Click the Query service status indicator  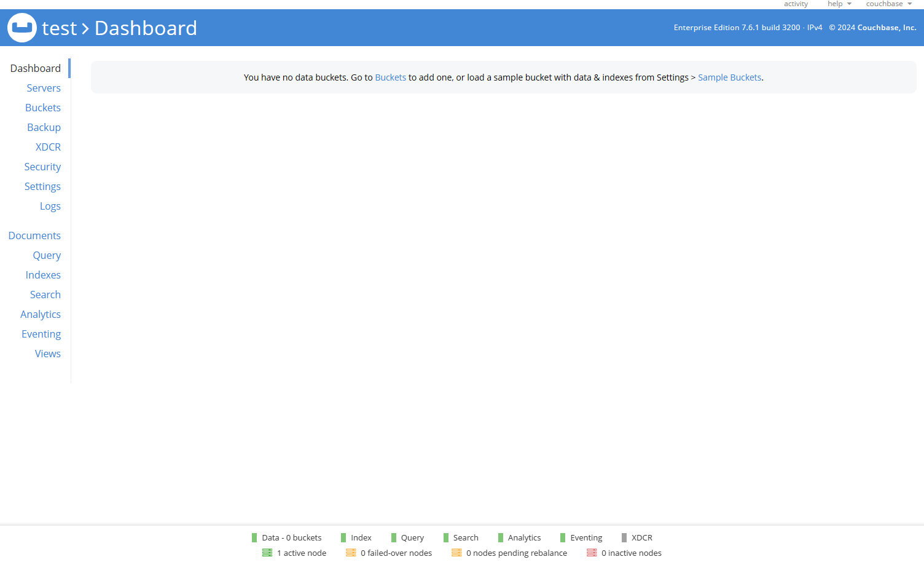pos(393,537)
